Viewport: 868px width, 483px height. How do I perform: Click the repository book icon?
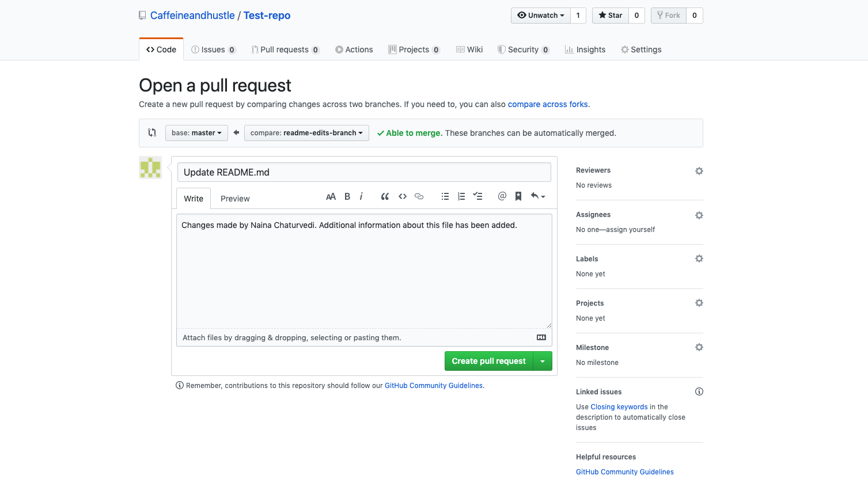[142, 16]
